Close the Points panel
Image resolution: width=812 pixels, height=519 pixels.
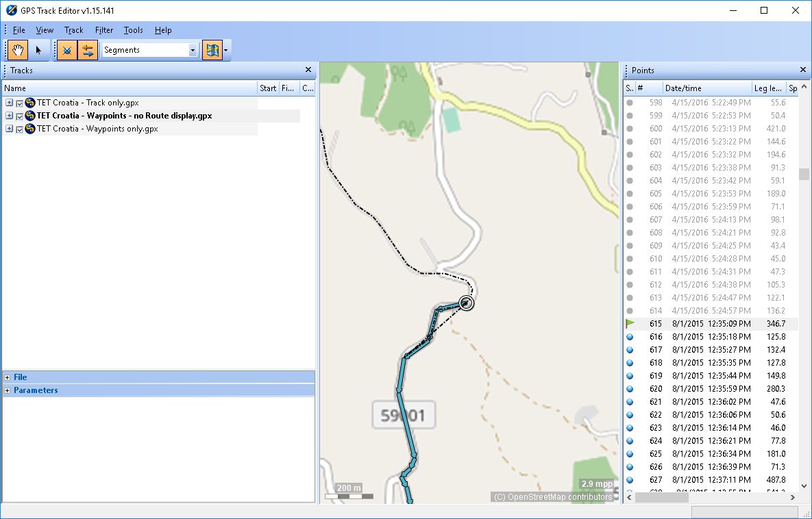pos(803,70)
